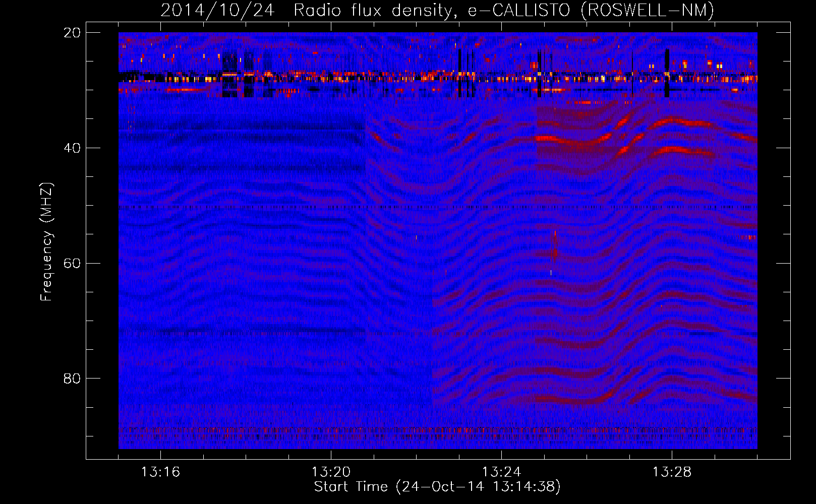816x504 pixels.
Task: Click the frequency tick label 80
Action: tap(72, 379)
